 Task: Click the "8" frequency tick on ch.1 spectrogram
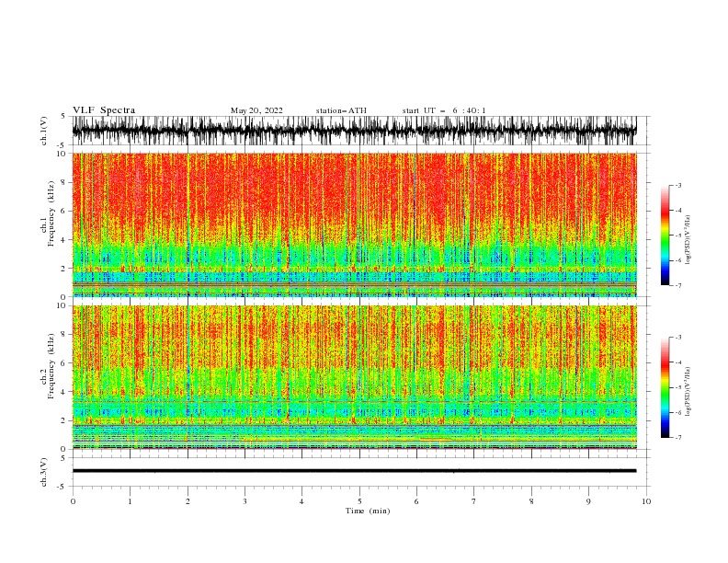(x=64, y=182)
